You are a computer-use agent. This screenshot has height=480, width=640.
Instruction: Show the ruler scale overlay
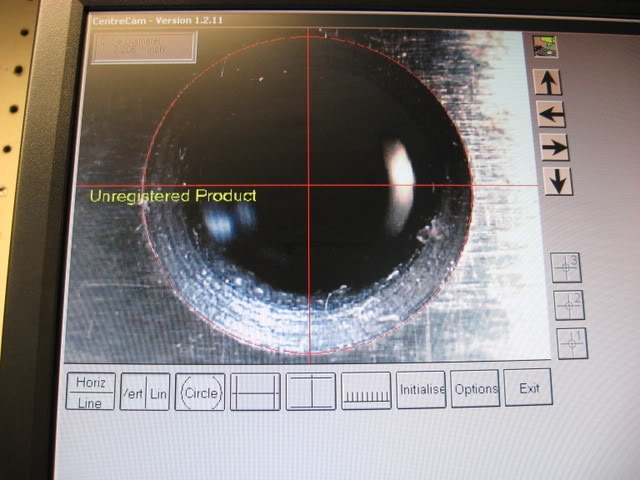[366, 391]
